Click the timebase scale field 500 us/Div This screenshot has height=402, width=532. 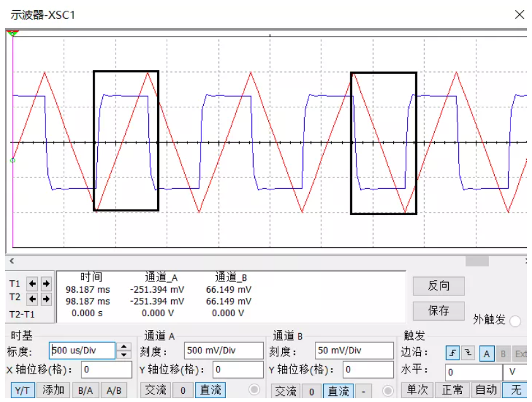click(82, 350)
